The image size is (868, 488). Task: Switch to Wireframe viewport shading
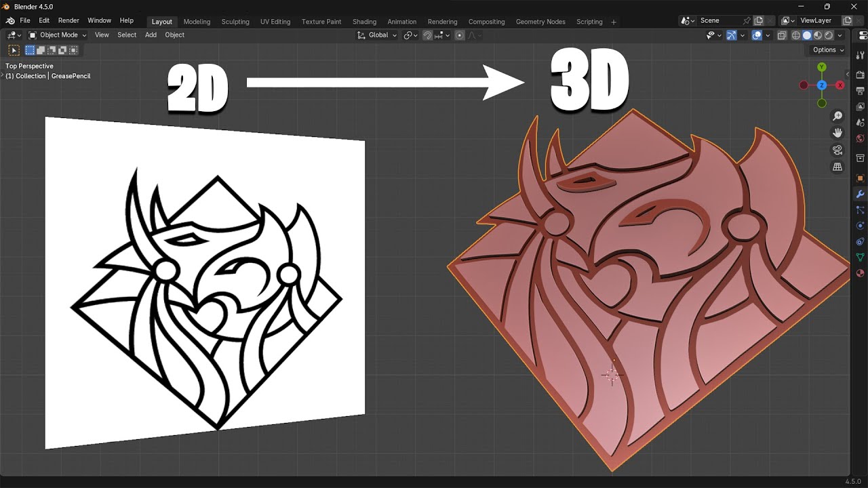coord(796,35)
